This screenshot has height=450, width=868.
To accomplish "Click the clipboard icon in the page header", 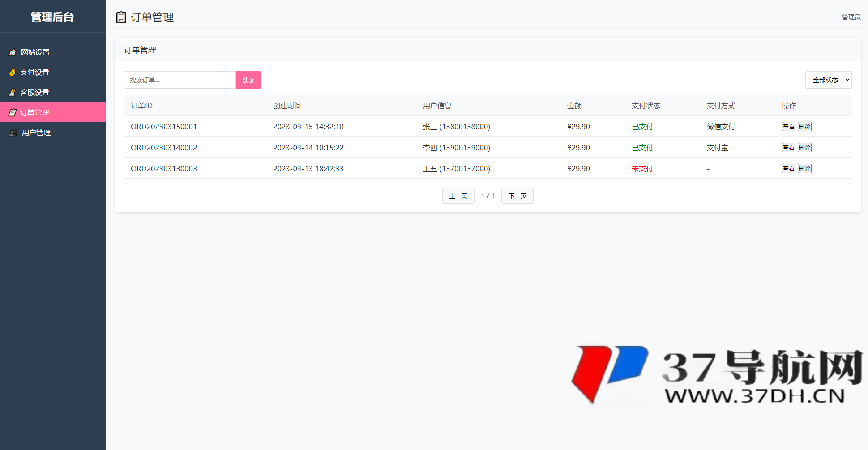I will [x=121, y=17].
